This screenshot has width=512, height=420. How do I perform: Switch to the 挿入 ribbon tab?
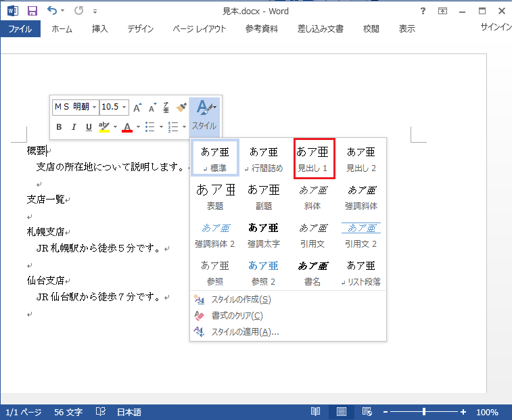pos(99,29)
